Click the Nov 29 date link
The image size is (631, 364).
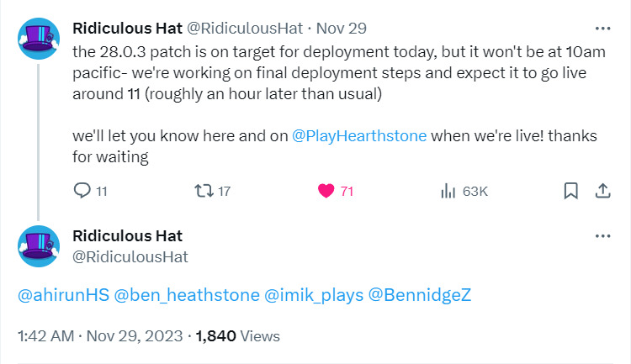click(342, 29)
